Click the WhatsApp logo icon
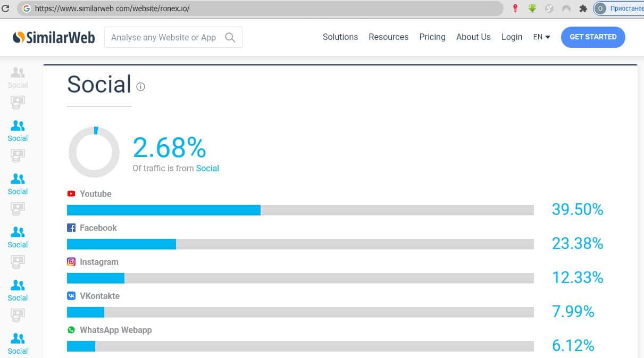The height and width of the screenshot is (358, 644). click(x=71, y=330)
